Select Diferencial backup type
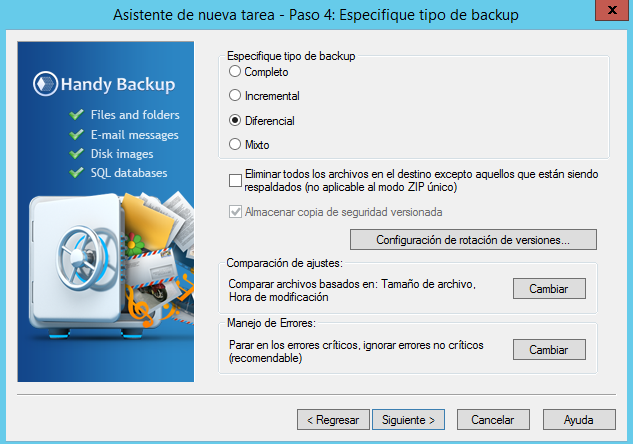Screen dimensions: 633x444 (x=235, y=120)
